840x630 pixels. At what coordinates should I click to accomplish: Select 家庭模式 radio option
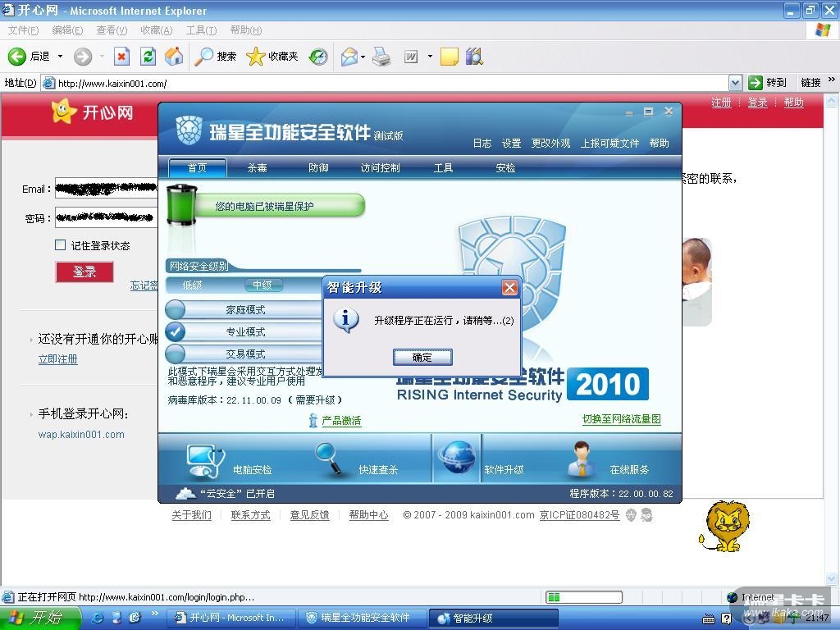[x=176, y=309]
